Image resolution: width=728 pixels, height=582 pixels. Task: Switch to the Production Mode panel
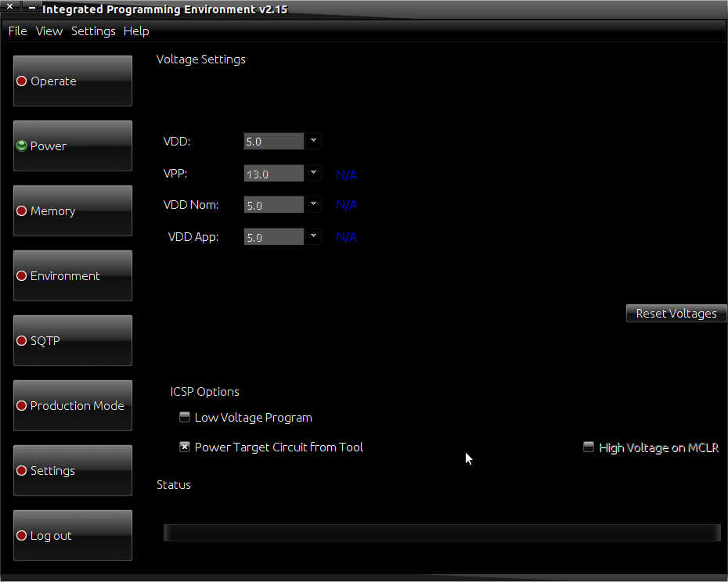click(x=73, y=406)
